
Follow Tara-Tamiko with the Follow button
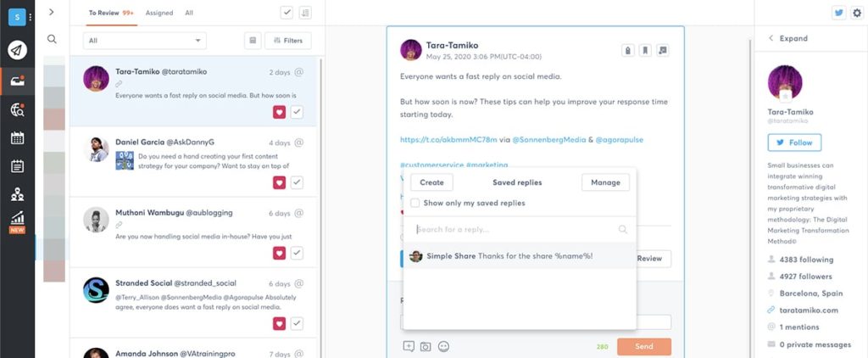[x=794, y=143]
